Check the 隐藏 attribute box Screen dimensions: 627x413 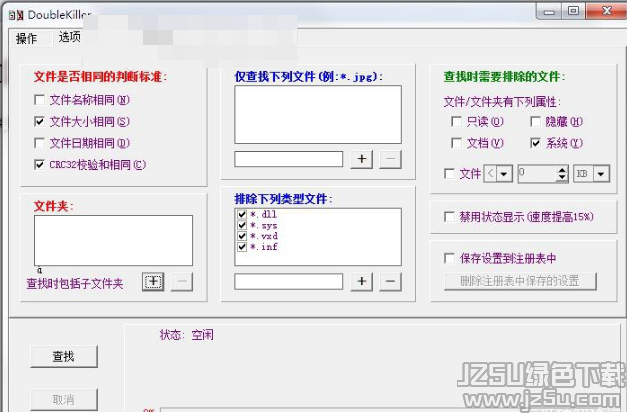(535, 121)
